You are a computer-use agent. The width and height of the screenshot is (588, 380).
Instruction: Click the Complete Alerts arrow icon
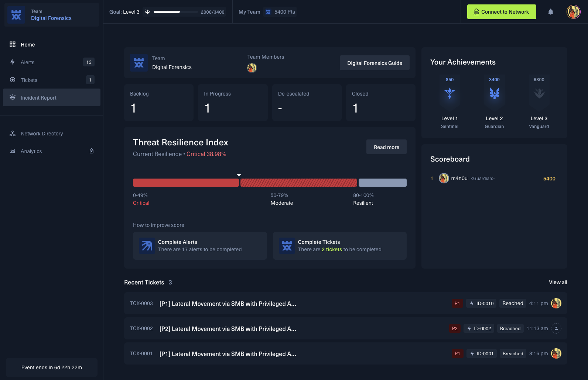coord(147,246)
